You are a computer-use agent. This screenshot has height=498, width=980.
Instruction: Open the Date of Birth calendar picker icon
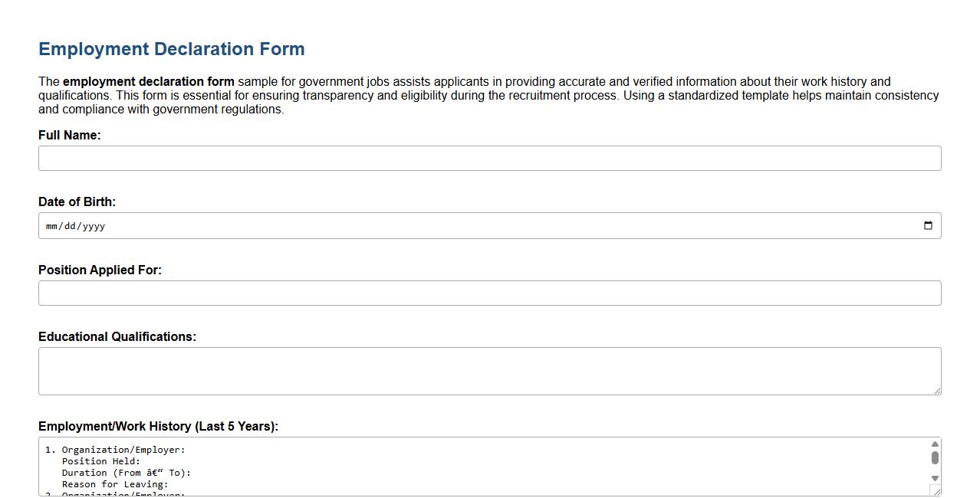tap(928, 225)
